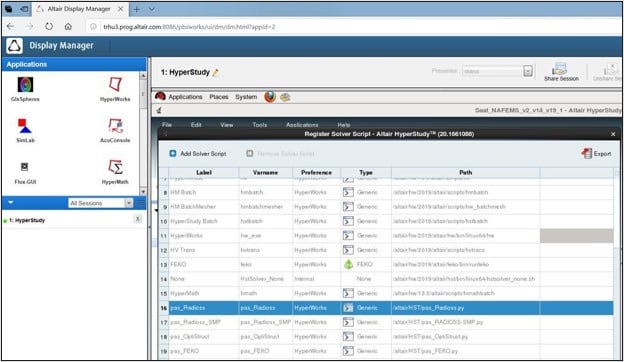Open the Help menu in HyperStudy
624x362 pixels.
[x=343, y=125]
